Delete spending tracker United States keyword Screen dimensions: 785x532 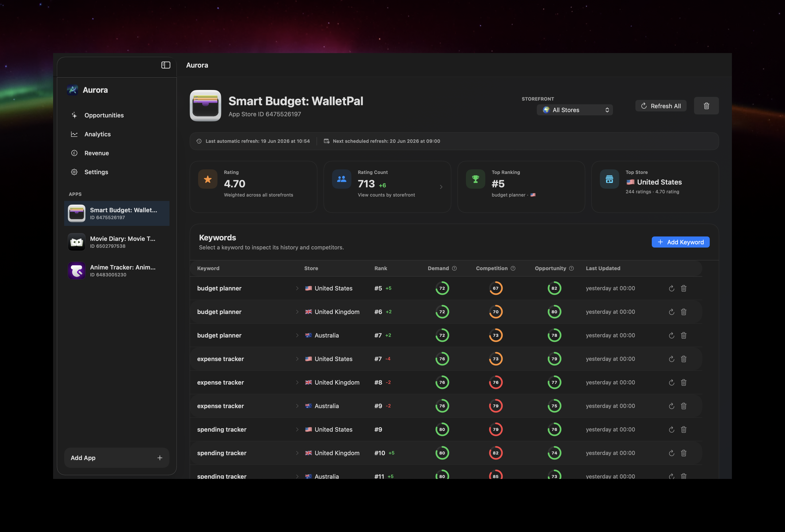pos(684,429)
